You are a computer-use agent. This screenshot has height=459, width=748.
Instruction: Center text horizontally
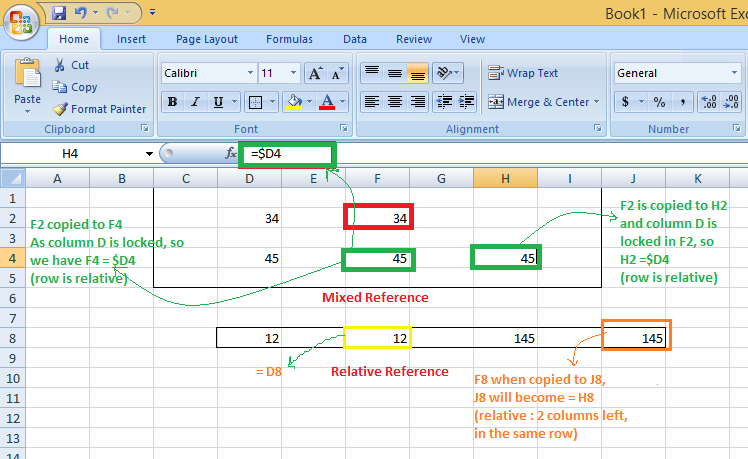point(395,102)
